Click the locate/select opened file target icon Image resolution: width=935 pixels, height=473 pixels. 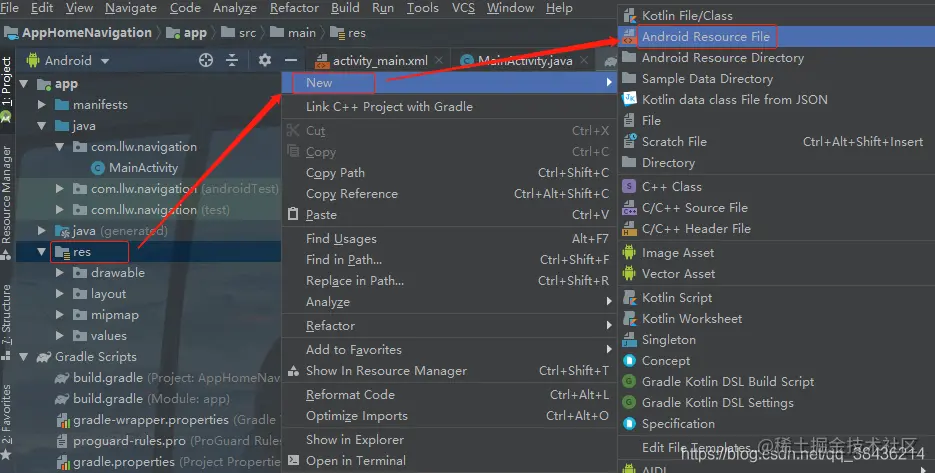206,60
